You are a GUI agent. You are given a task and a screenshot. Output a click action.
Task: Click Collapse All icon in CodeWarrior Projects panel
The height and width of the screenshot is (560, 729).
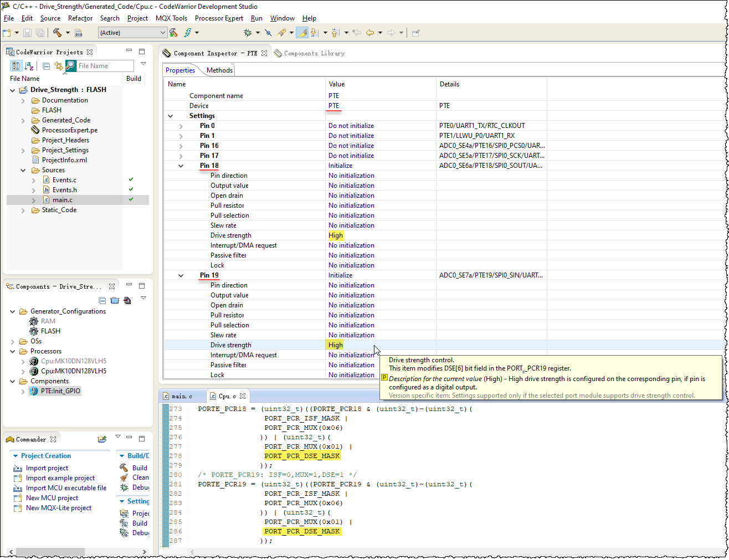[x=46, y=66]
